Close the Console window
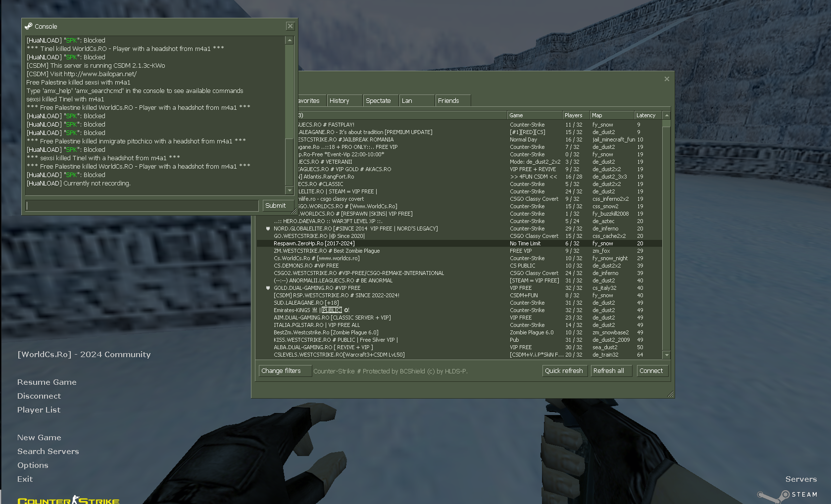 pyautogui.click(x=290, y=26)
